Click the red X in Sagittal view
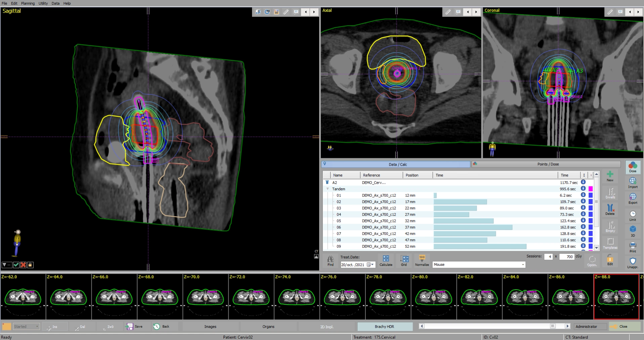644x340 pixels. point(23,265)
